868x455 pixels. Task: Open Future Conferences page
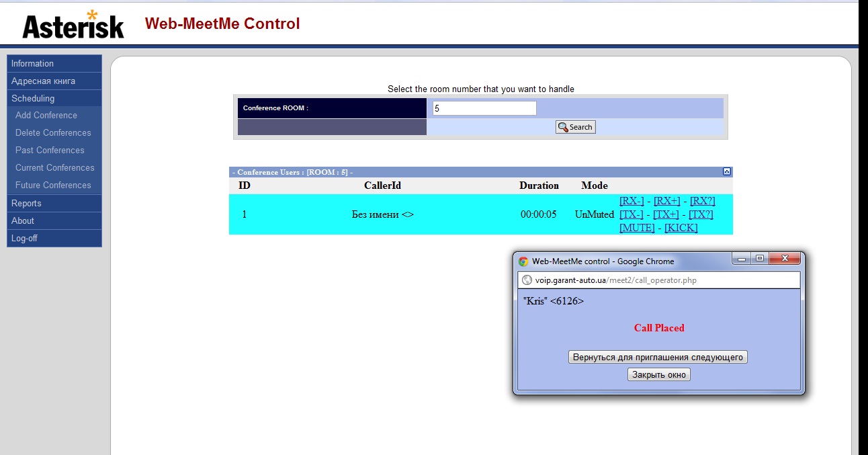pyautogui.click(x=53, y=185)
